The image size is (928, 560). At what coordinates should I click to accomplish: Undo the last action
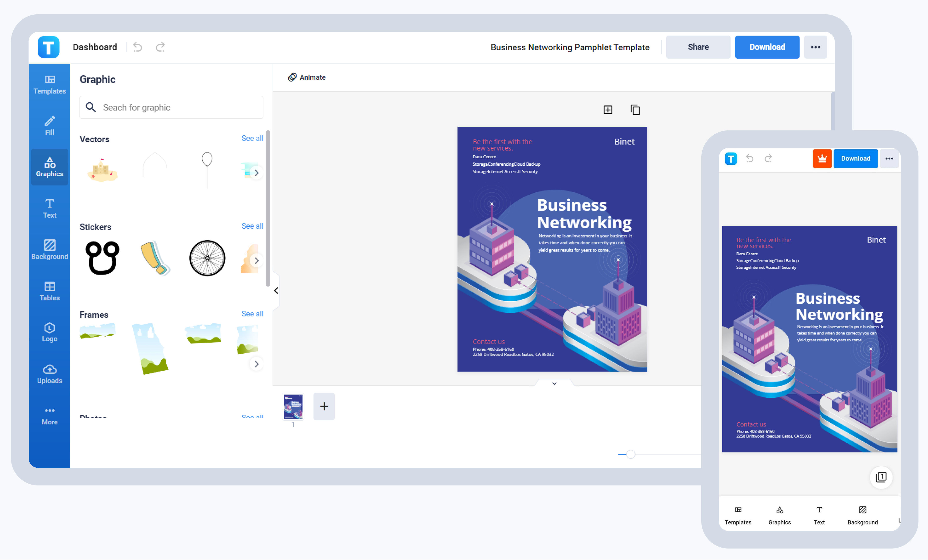pos(137,47)
